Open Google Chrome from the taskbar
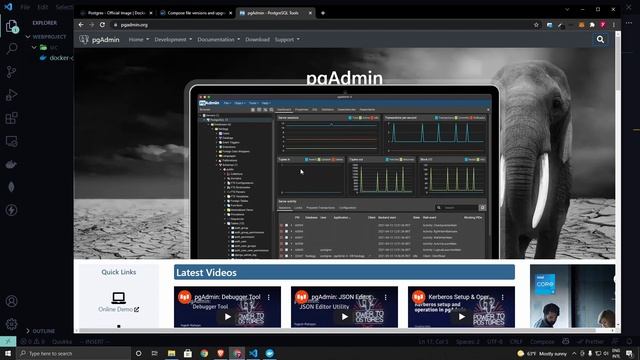Viewport: 640px width, 360px height. (x=204, y=353)
